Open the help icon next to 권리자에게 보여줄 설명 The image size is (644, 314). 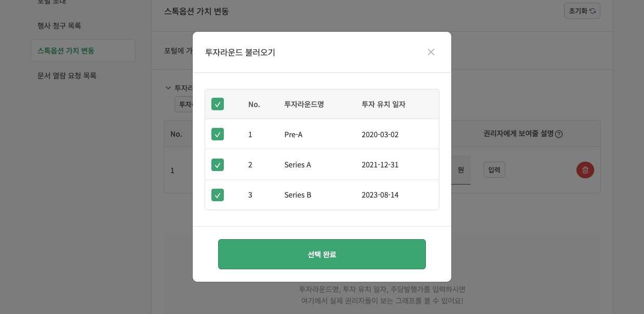click(559, 134)
